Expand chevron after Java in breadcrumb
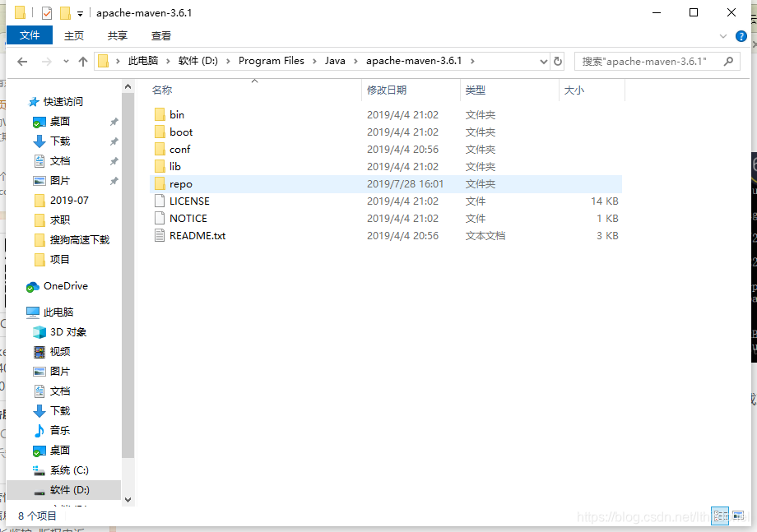Viewport: 757px width, 532px height. pos(355,61)
